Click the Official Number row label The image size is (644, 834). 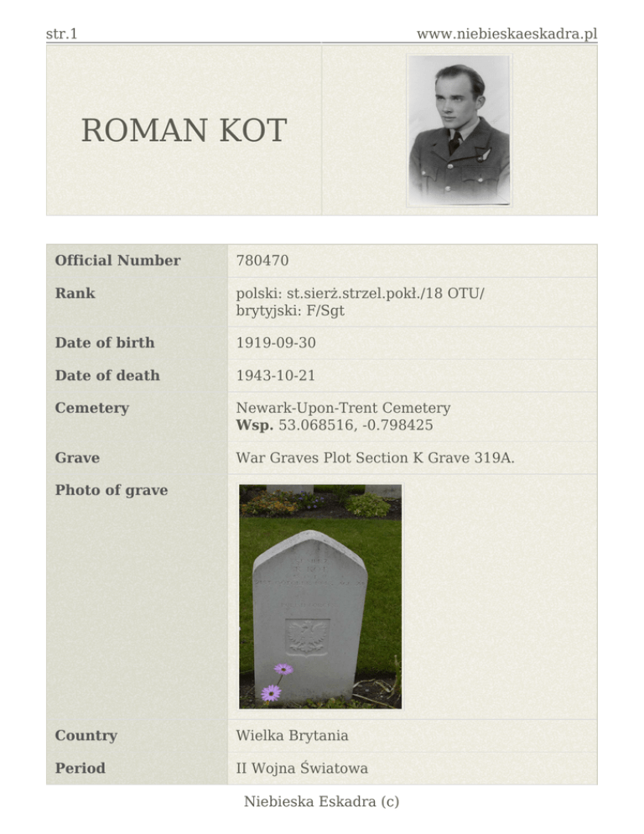pyautogui.click(x=117, y=260)
